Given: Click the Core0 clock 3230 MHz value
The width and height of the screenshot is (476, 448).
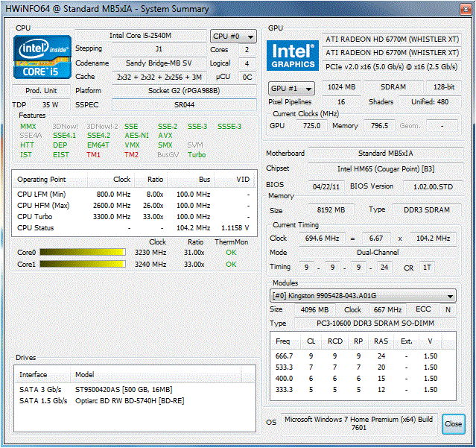Looking at the screenshot, I should point(150,253).
